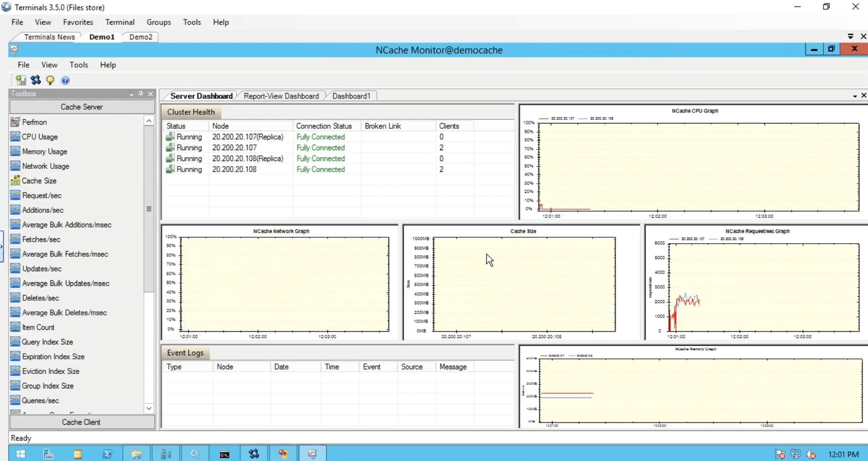868x461 pixels.
Task: Click the status icon of 20.200.20.107 row
Action: pyautogui.click(x=170, y=147)
